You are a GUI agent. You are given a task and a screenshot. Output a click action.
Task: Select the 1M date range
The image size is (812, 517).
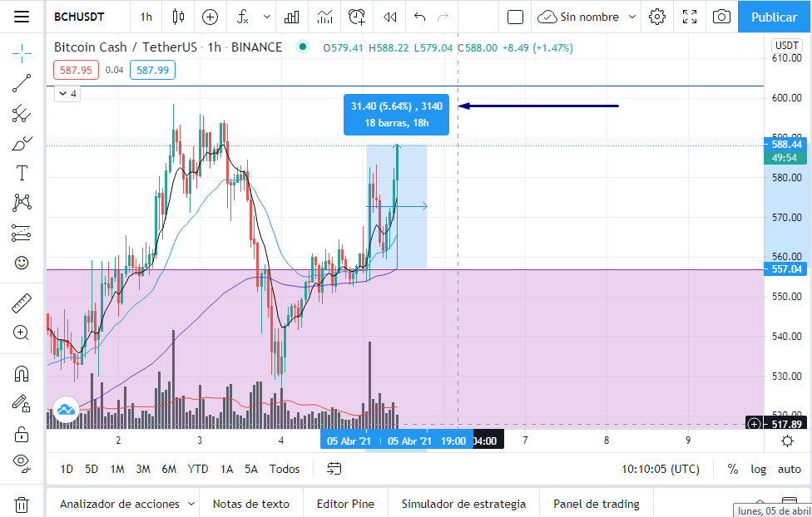pyautogui.click(x=117, y=469)
